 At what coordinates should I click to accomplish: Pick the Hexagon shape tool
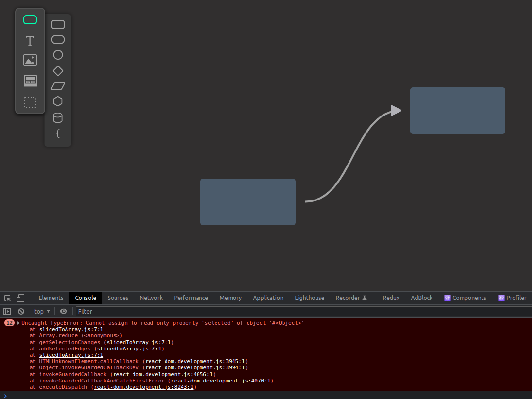[x=58, y=101]
